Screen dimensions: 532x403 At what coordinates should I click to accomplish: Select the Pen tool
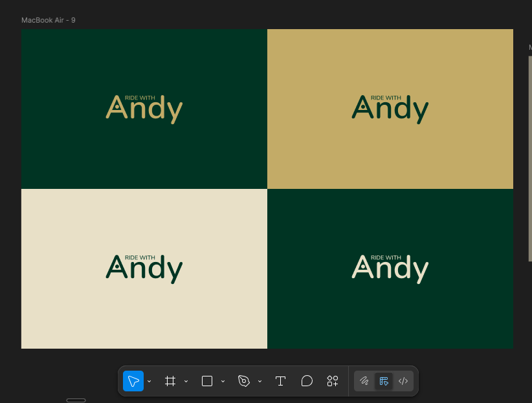pyautogui.click(x=244, y=381)
